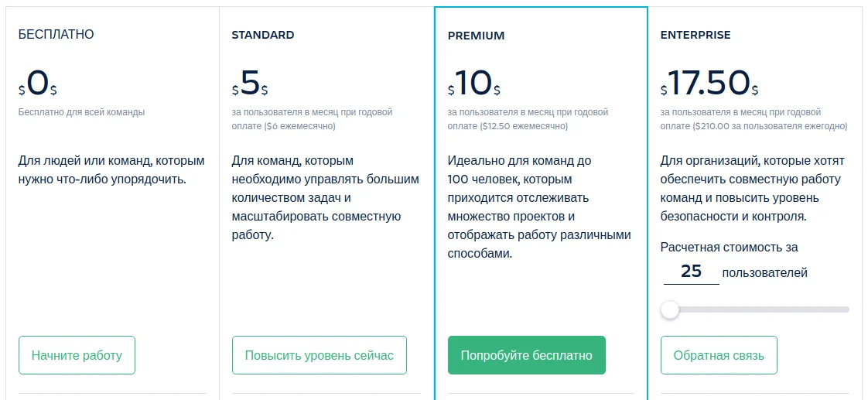The image size is (868, 400).
Task: Click the Начните работу button
Action: pos(77,355)
